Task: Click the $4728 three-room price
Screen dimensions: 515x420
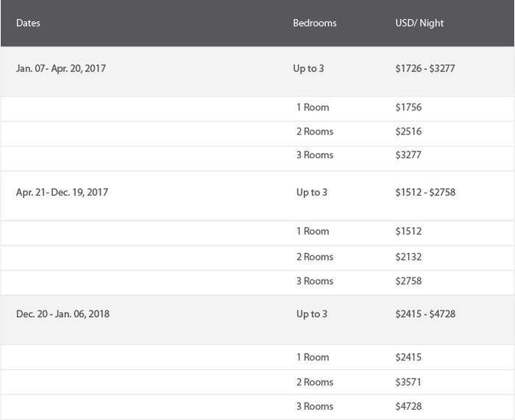Action: click(408, 406)
